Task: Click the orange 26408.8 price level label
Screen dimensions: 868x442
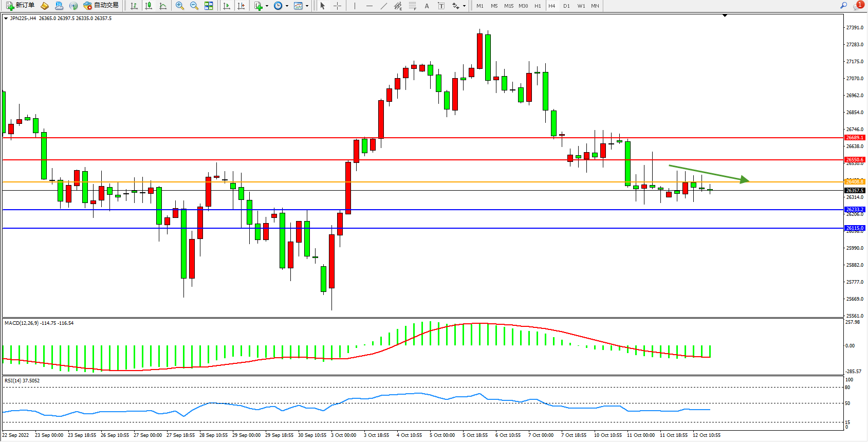Action: pyautogui.click(x=855, y=181)
